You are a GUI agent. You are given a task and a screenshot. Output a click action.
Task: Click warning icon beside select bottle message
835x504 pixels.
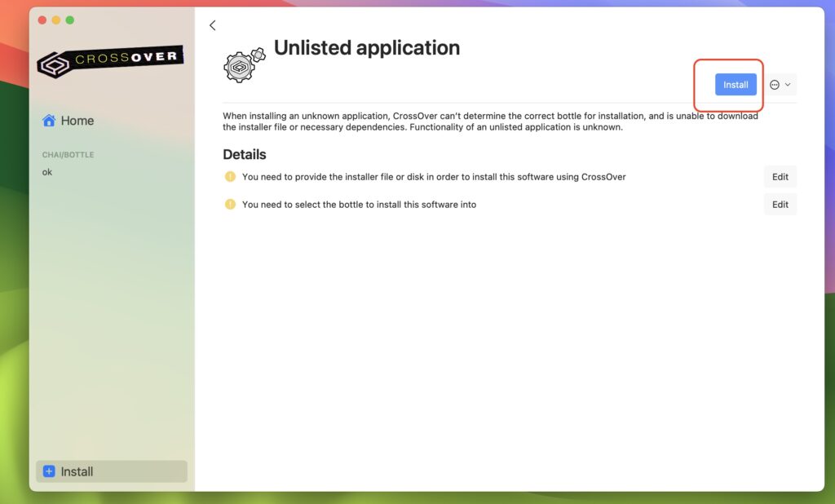point(230,205)
